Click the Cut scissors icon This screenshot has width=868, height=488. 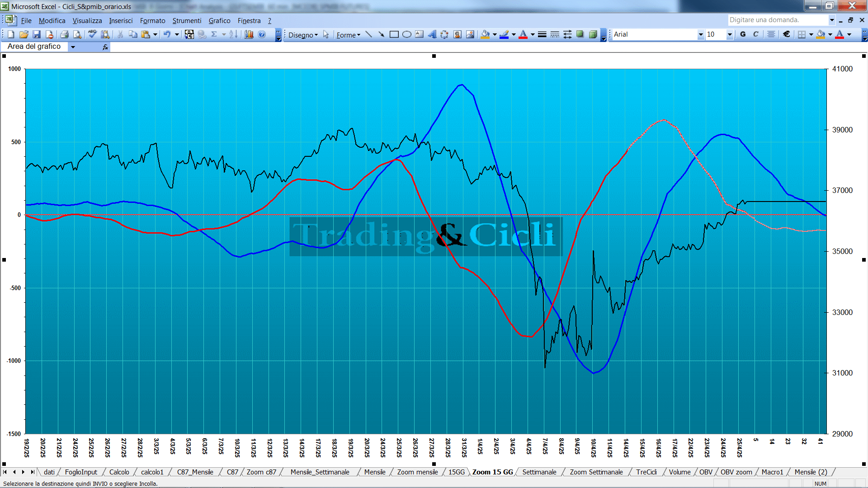120,34
